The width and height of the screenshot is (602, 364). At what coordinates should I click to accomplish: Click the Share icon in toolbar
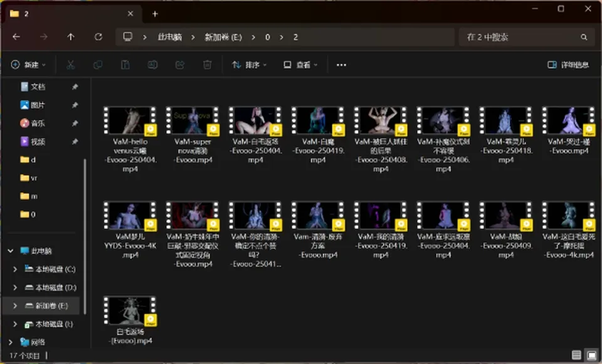(180, 65)
